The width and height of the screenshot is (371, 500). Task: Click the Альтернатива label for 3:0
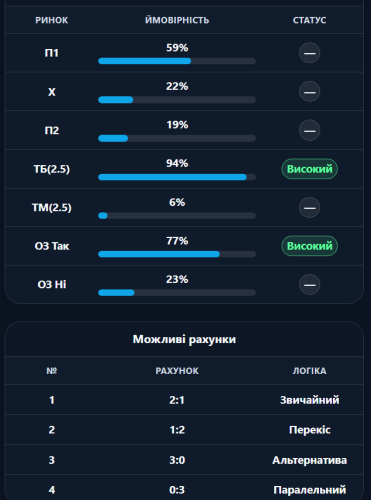click(309, 460)
